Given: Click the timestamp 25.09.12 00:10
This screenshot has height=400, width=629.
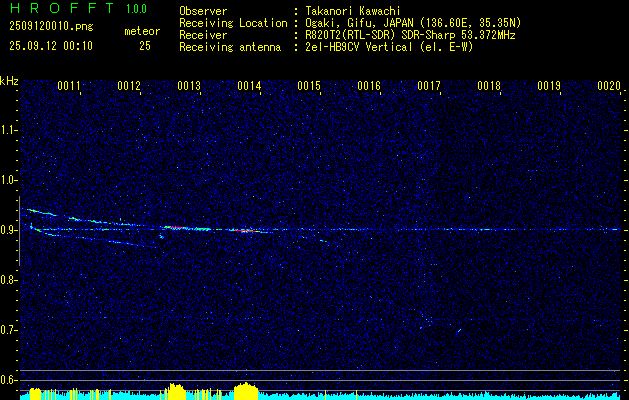Looking at the screenshot, I should pyautogui.click(x=51, y=46).
